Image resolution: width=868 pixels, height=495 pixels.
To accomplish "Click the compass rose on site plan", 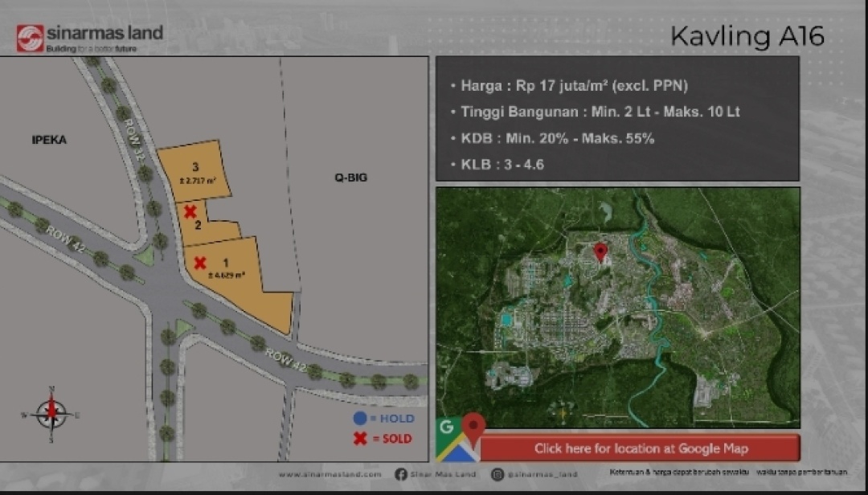I will tap(52, 412).
